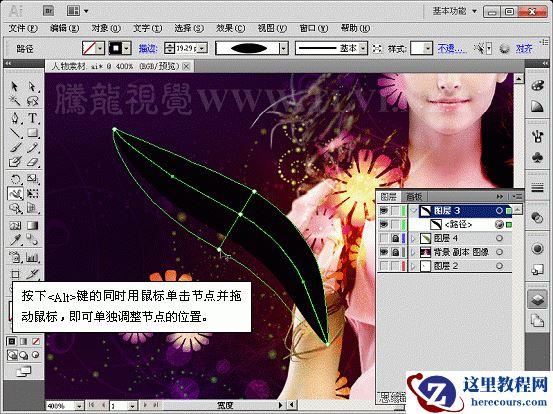
Task: Hide the 背景 副本 图像 layer
Action: (384, 252)
